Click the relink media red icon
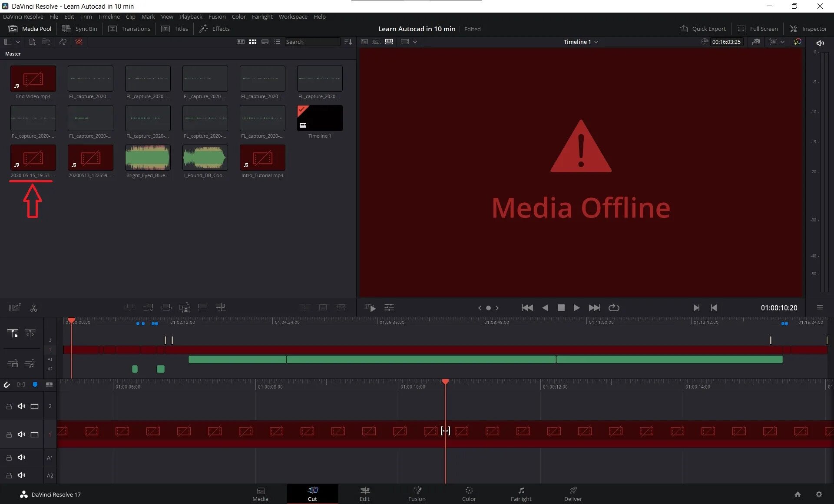 [x=79, y=42]
